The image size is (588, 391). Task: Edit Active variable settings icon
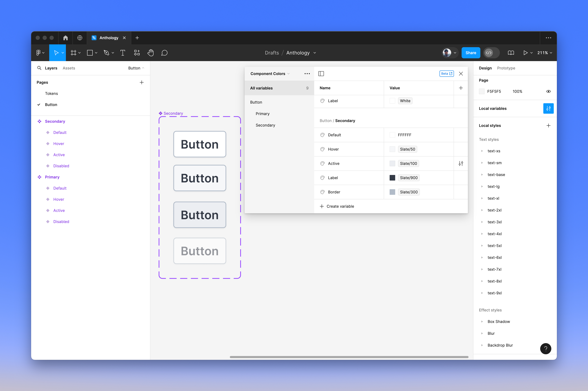click(461, 164)
